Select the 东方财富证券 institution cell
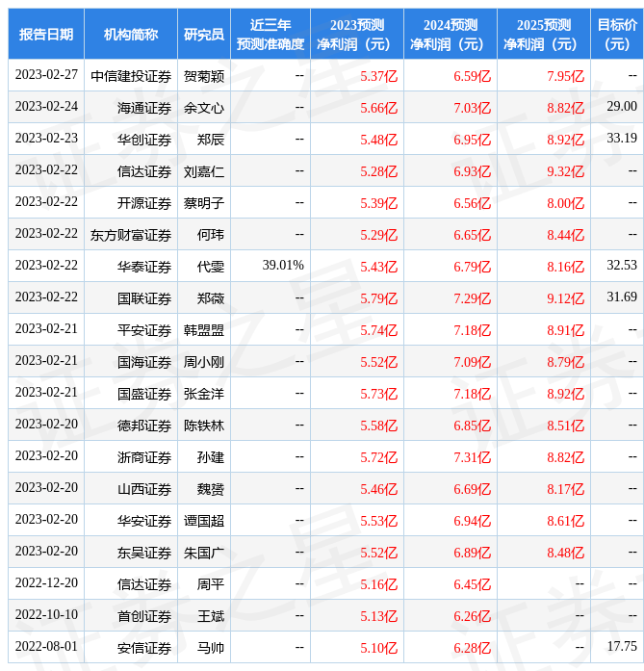The height and width of the screenshot is (671, 644). click(131, 235)
